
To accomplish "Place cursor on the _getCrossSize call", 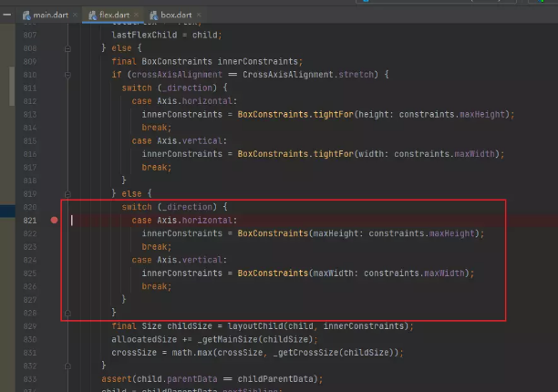I will coord(322,352).
